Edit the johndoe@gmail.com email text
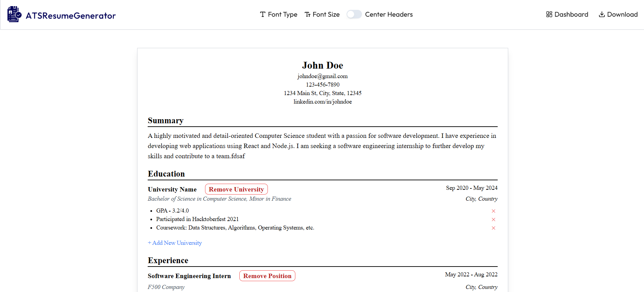The image size is (644, 292). point(323,76)
